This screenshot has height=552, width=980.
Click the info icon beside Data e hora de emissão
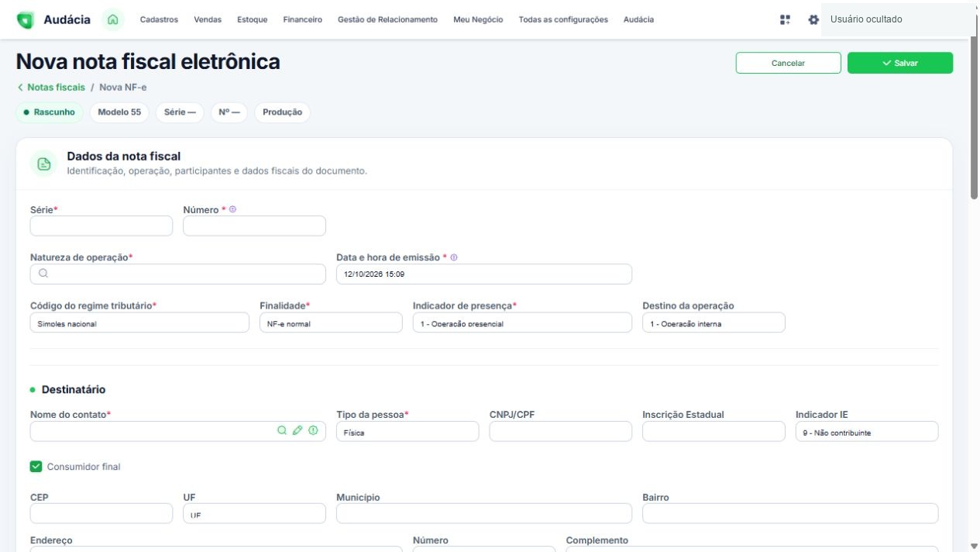pos(454,257)
